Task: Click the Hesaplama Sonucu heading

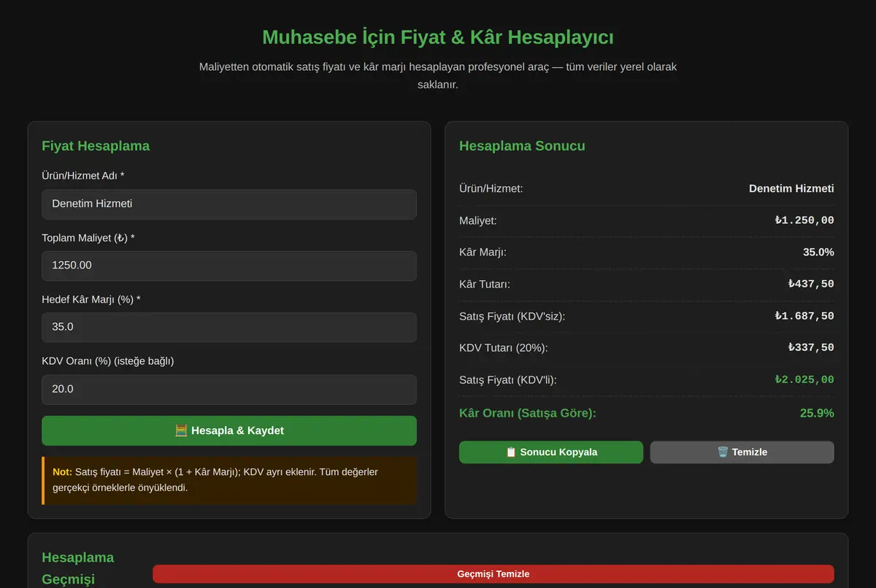Action: [x=522, y=146]
